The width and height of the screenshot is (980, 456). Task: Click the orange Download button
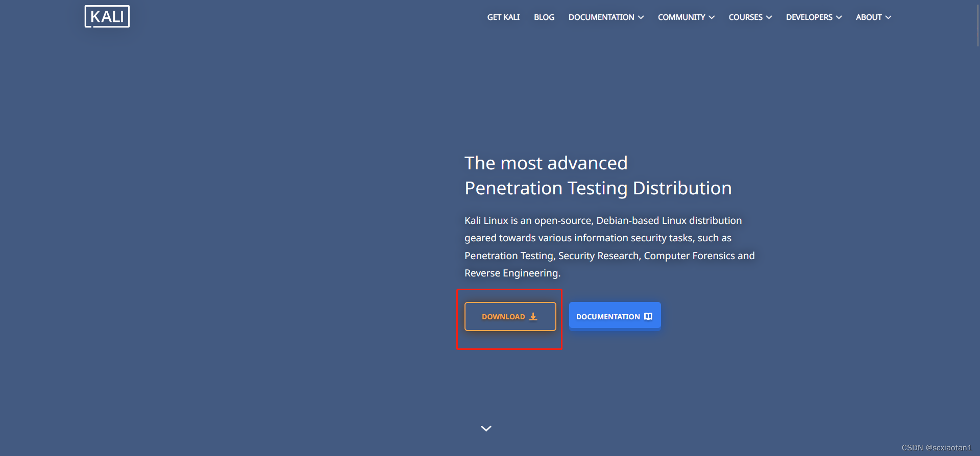[x=510, y=316]
